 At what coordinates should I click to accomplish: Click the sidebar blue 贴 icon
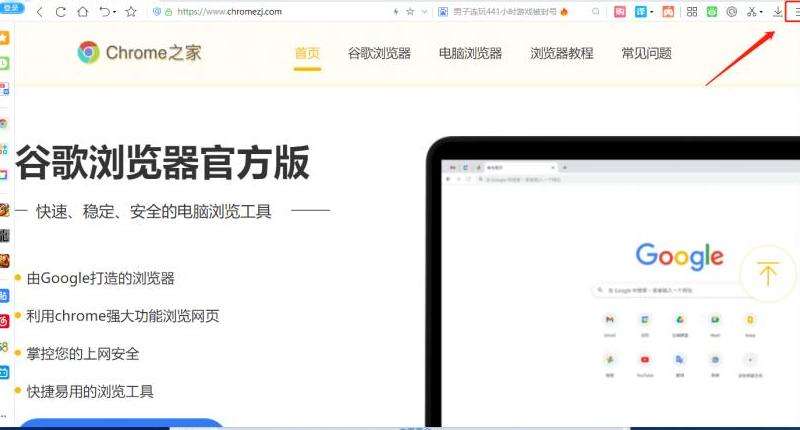(x=4, y=295)
